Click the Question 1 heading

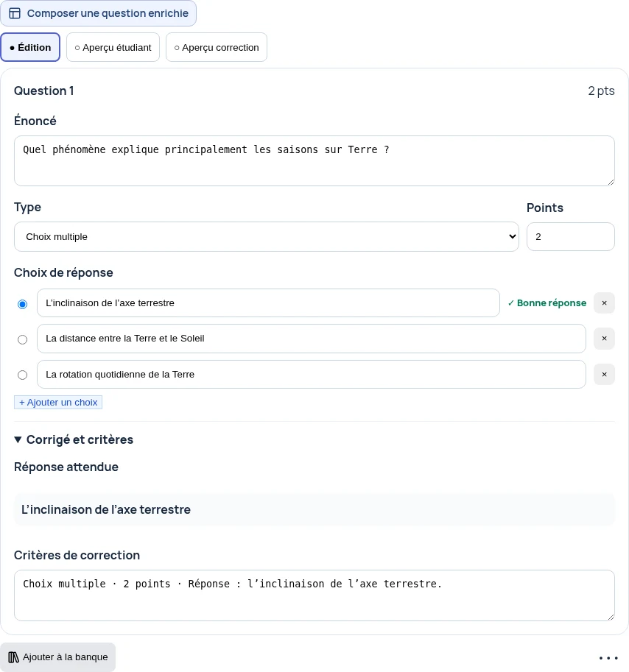(43, 91)
